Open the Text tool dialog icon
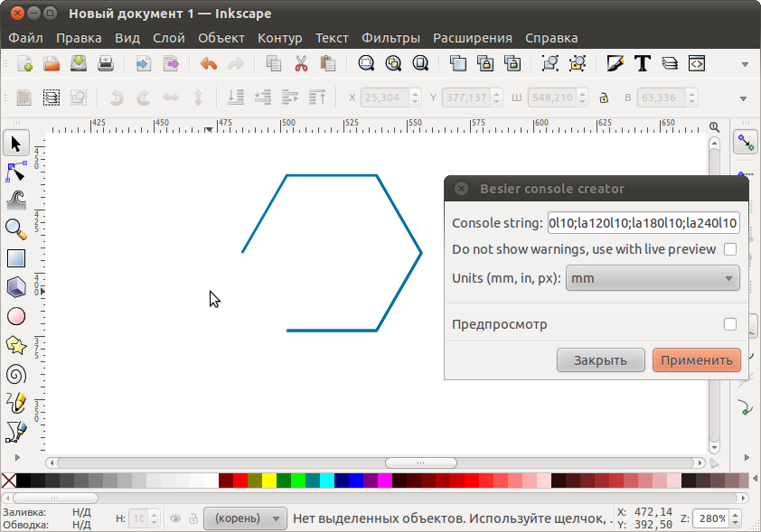The height and width of the screenshot is (532, 761). click(x=642, y=63)
